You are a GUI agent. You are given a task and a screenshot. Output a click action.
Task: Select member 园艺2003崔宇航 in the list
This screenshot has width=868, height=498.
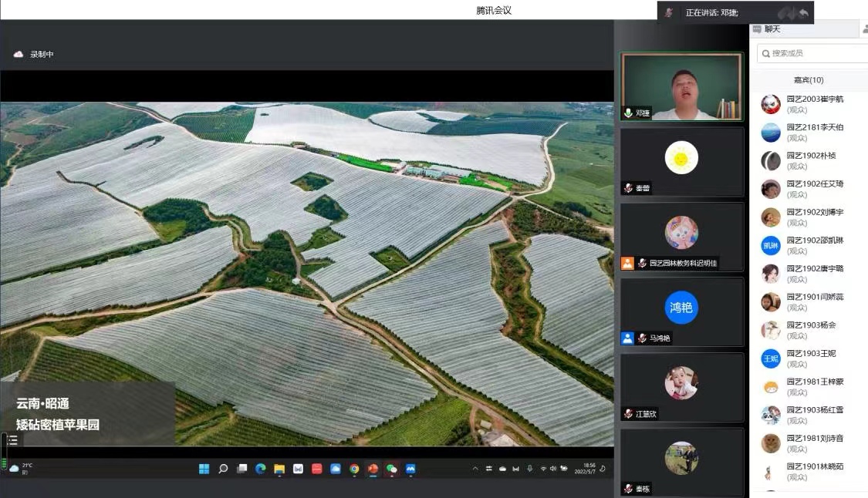coord(814,104)
